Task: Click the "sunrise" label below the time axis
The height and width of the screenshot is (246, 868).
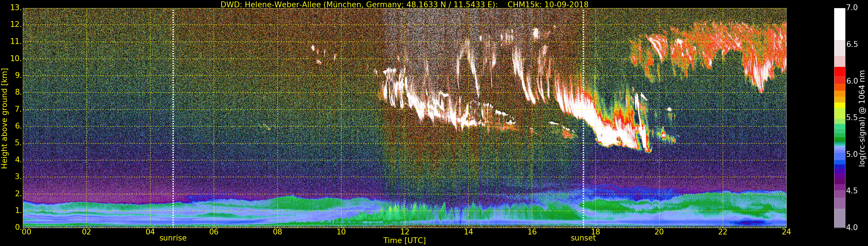Action: [x=173, y=238]
